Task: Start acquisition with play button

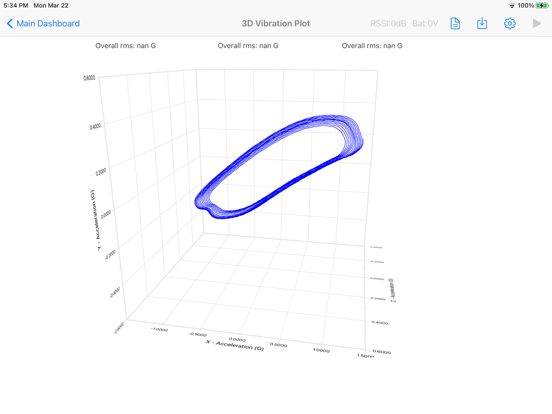Action: coord(537,24)
